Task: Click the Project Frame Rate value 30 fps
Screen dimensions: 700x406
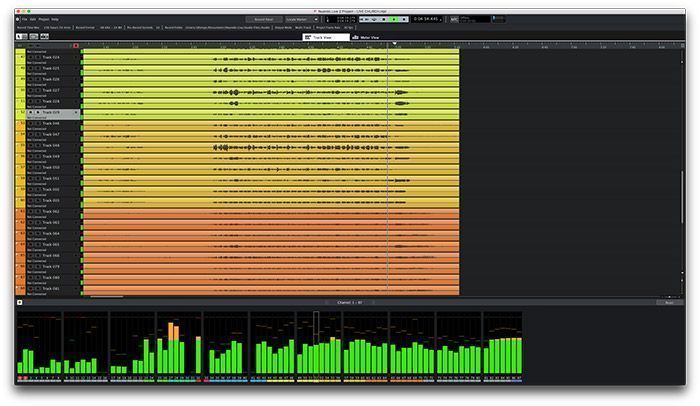Action: tap(348, 27)
